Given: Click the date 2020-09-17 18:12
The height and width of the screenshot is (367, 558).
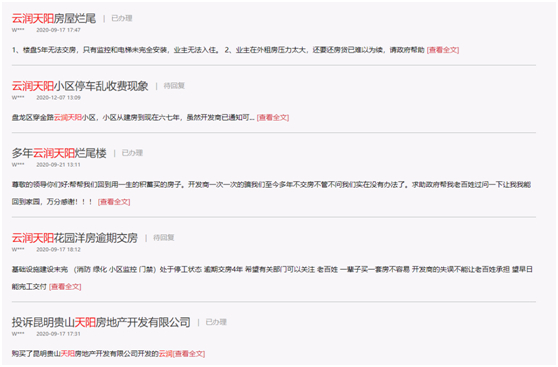Looking at the screenshot, I should click(58, 250).
